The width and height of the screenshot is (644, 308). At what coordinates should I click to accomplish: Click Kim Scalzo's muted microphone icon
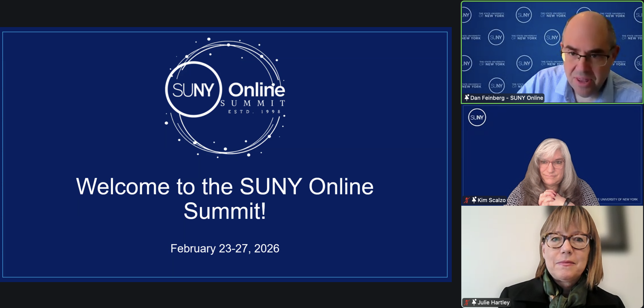click(467, 200)
